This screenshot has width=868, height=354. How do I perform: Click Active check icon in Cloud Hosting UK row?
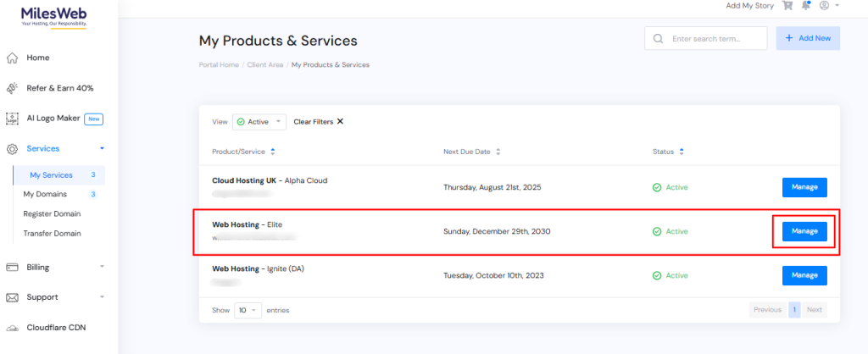[657, 187]
